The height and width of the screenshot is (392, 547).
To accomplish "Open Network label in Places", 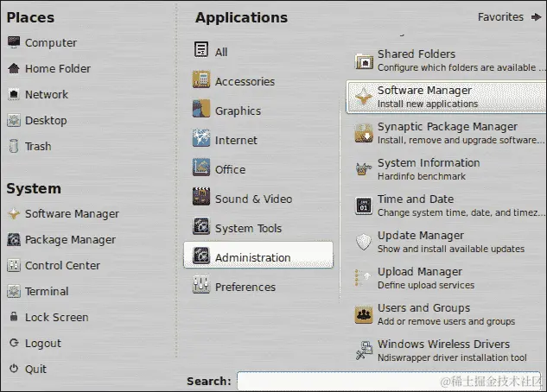I will click(47, 94).
